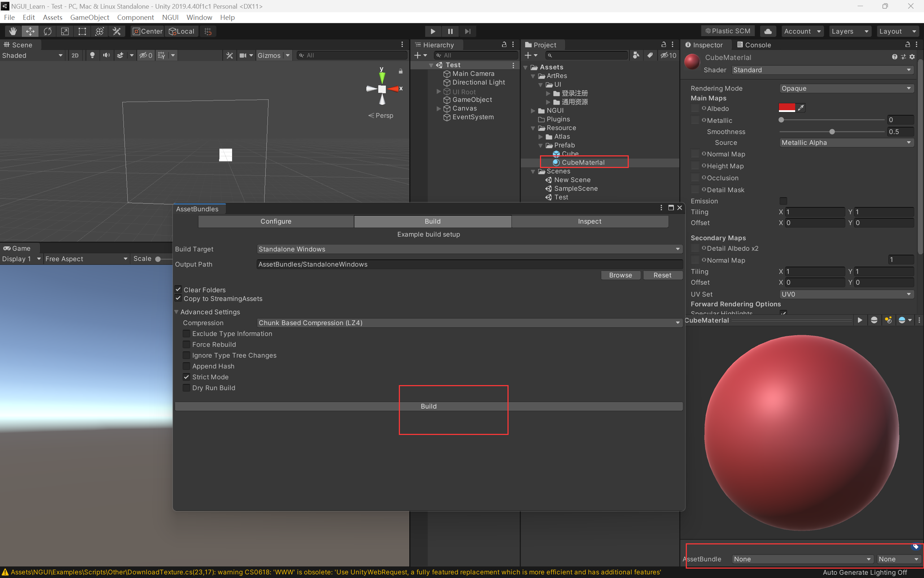This screenshot has width=924, height=578.
Task: Open material help icon in Inspector
Action: (x=895, y=57)
